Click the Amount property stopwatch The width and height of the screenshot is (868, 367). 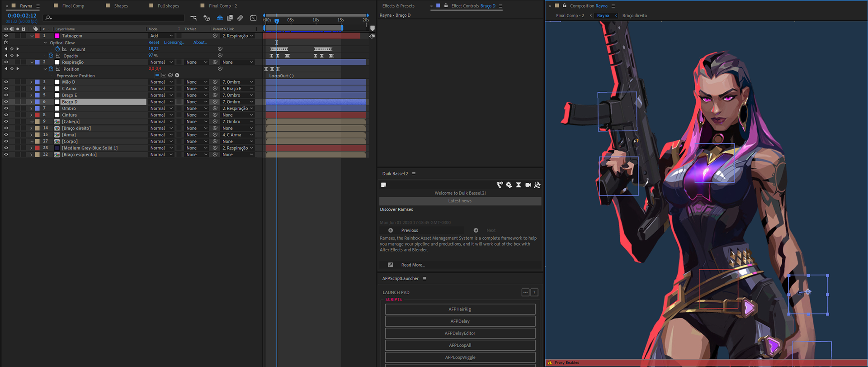click(x=57, y=49)
